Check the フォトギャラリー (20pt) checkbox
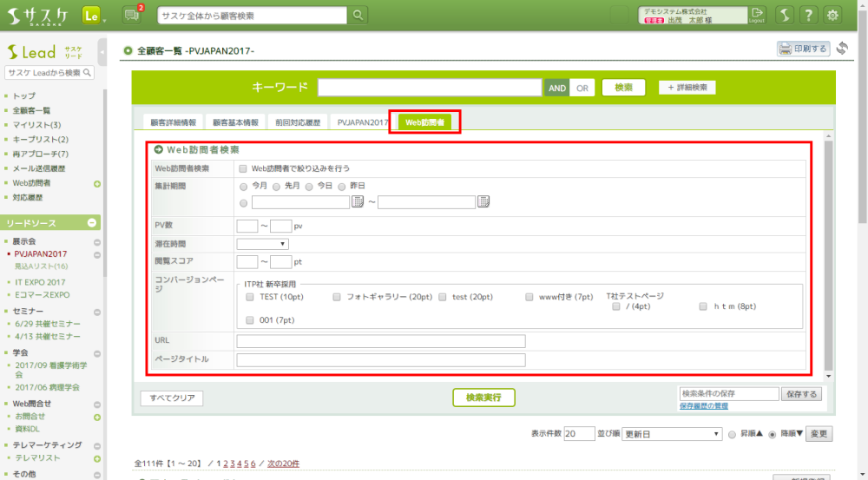 coord(337,297)
